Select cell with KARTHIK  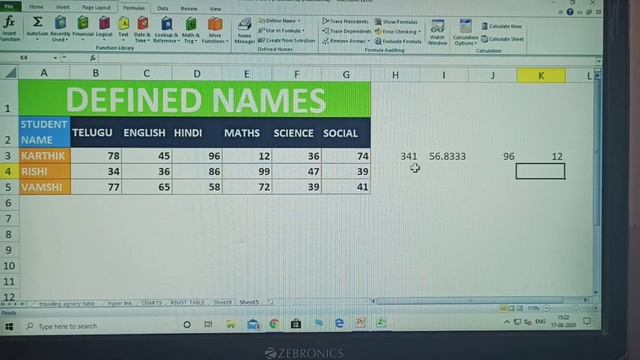(44, 156)
